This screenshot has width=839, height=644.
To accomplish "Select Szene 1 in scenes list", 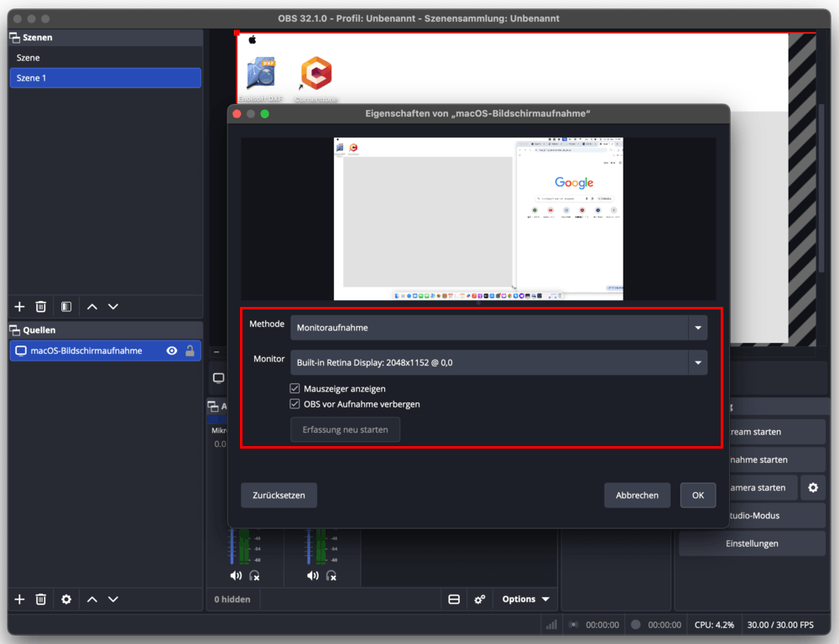I will [105, 78].
